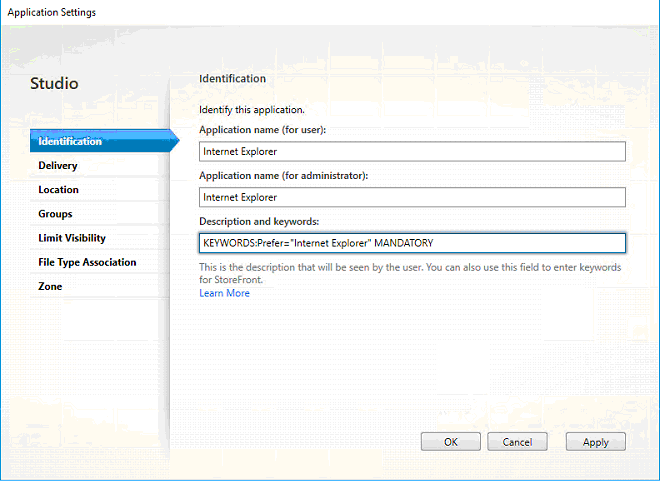Click the StoreFront keywords help text
The height and width of the screenshot is (482, 660).
click(x=410, y=273)
